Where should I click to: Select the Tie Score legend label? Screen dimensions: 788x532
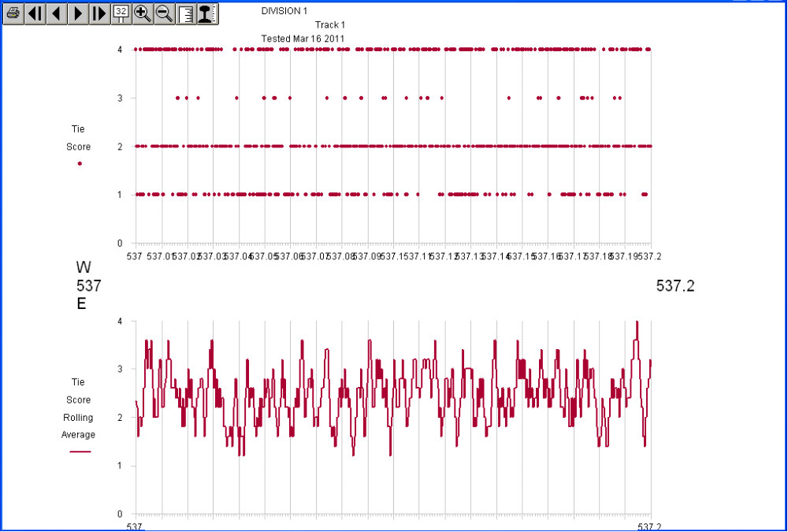tap(78, 138)
